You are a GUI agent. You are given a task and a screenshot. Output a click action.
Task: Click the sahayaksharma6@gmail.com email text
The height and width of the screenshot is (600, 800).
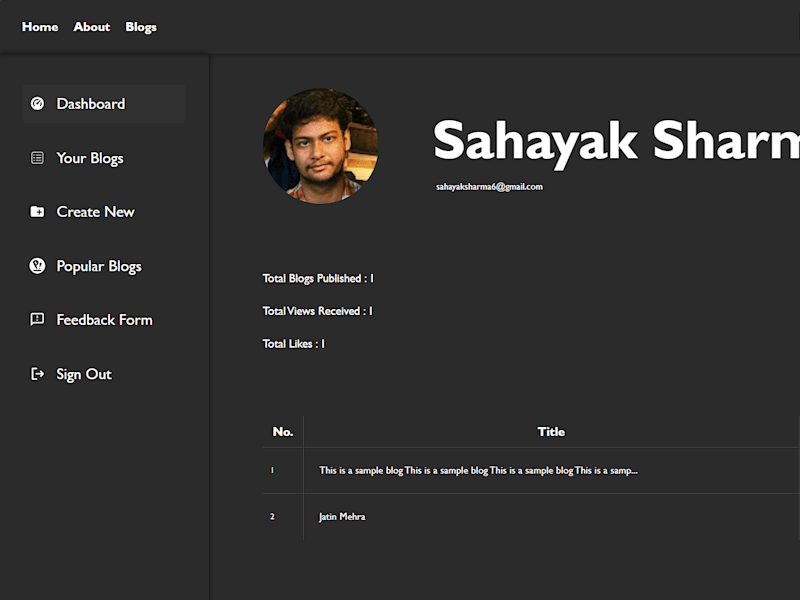(489, 187)
